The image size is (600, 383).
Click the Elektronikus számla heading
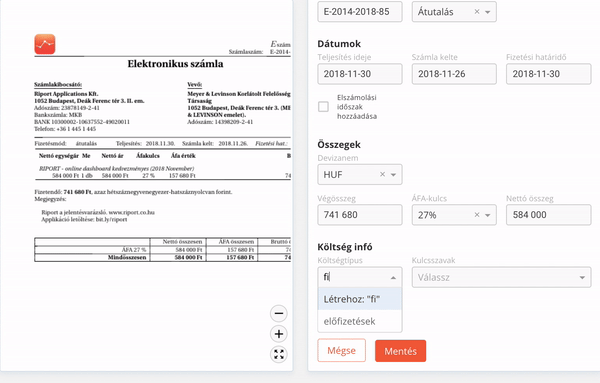[175, 64]
